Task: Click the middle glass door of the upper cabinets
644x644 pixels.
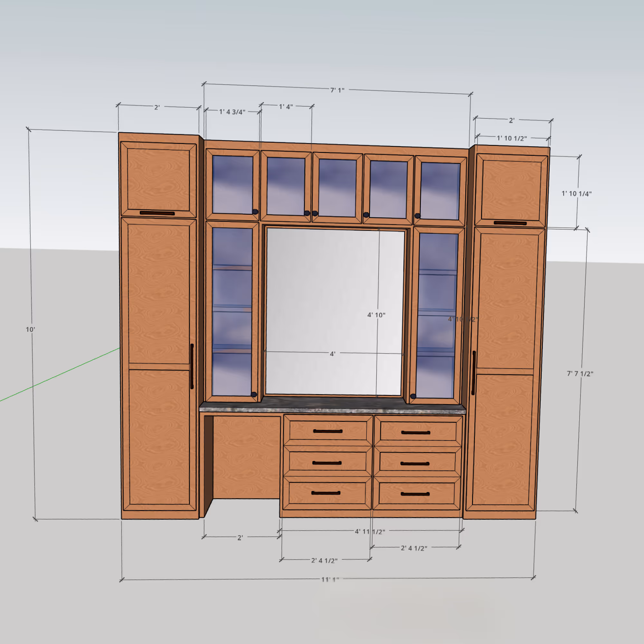Action: [337, 188]
